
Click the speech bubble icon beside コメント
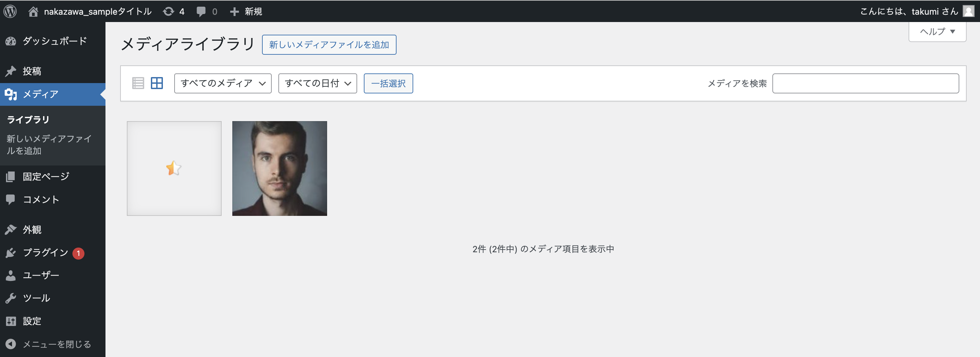click(11, 200)
